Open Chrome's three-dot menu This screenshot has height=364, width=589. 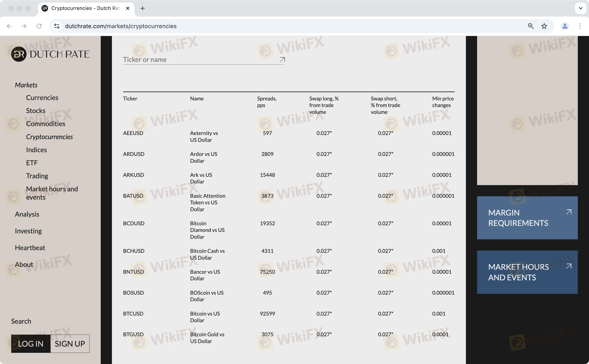pos(580,26)
